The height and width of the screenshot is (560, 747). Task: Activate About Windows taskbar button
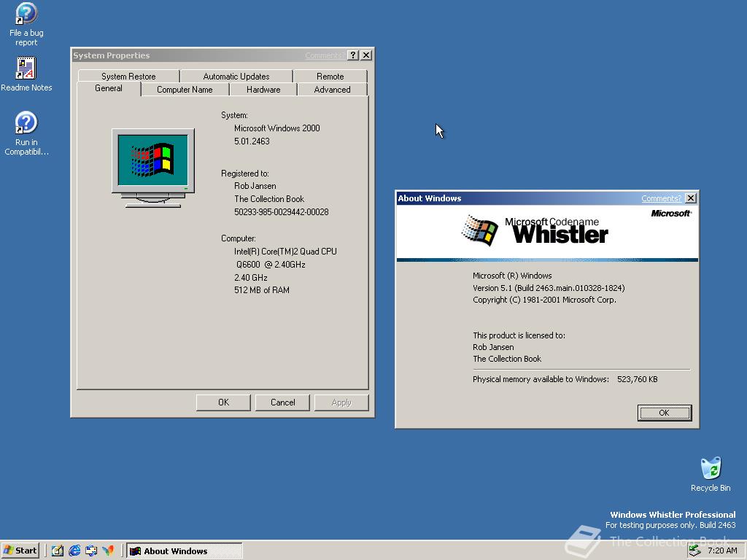pos(185,551)
